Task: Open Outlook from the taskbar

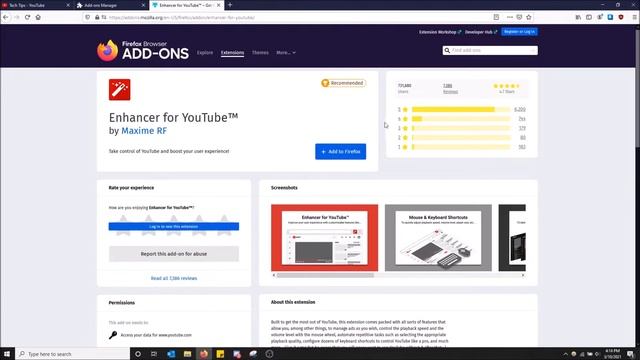Action: pos(171,354)
